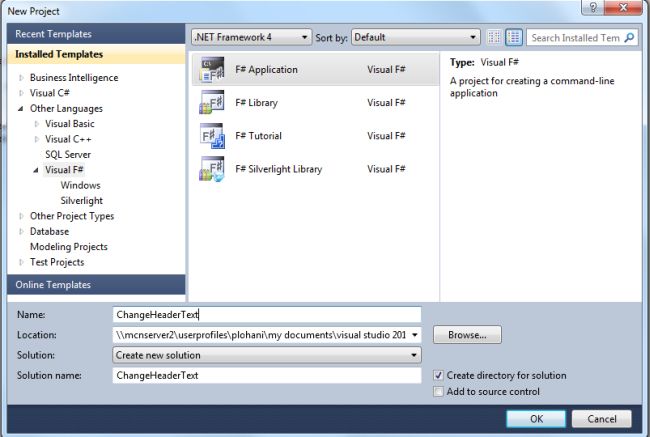Screen dimensions: 650x437
Task: Click the Cancel button
Action: pos(601,419)
